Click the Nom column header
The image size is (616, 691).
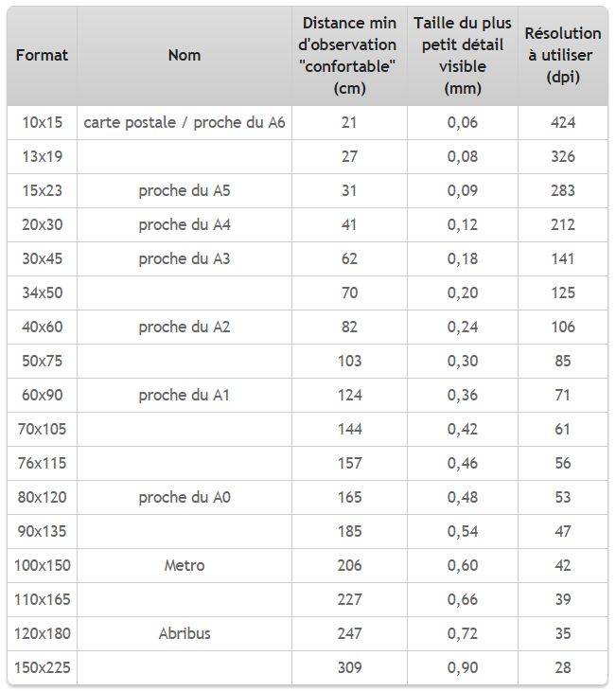(x=185, y=56)
